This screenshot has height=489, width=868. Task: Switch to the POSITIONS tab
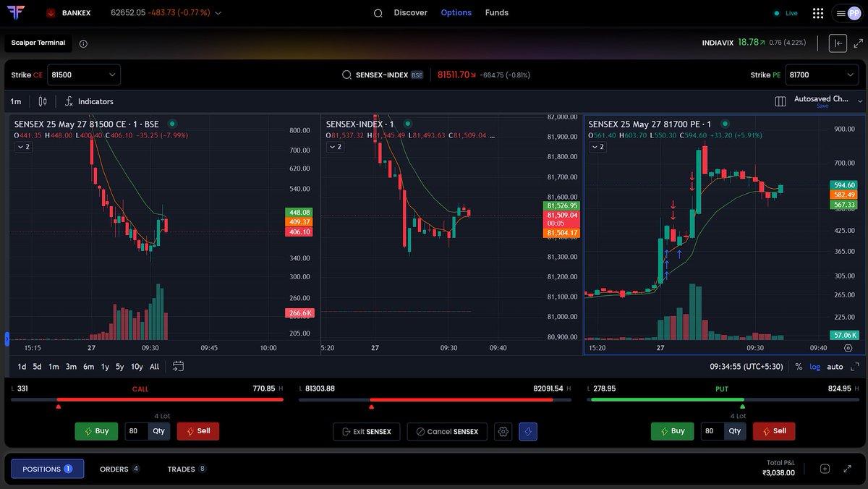tap(48, 469)
